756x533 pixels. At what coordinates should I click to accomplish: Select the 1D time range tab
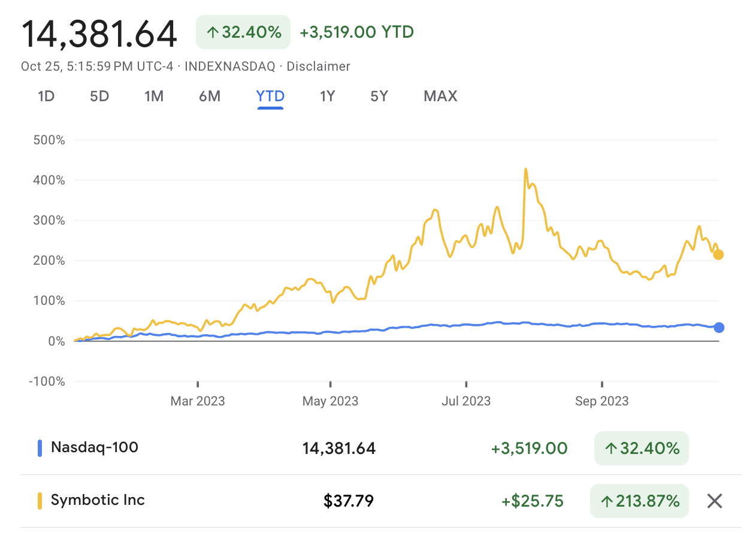click(x=46, y=96)
